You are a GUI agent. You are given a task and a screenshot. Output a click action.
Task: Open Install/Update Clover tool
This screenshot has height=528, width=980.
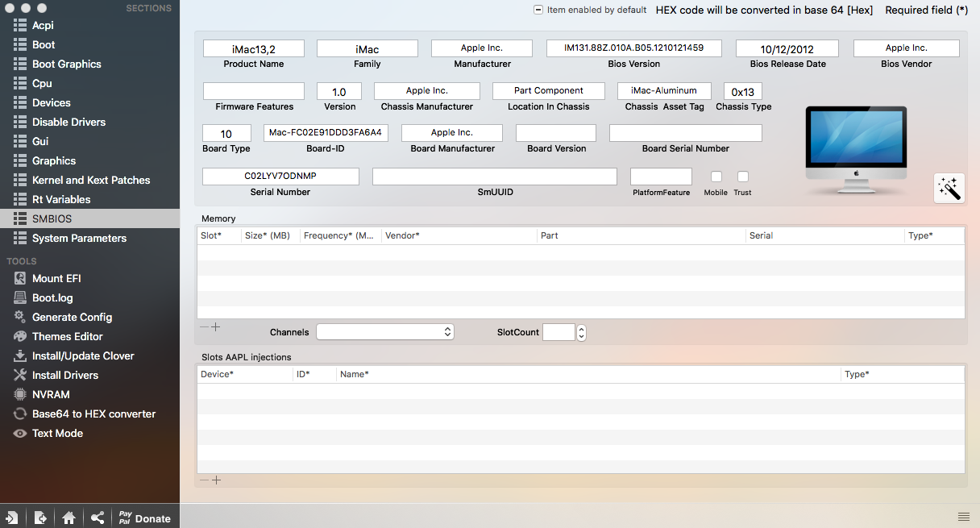pyautogui.click(x=89, y=355)
